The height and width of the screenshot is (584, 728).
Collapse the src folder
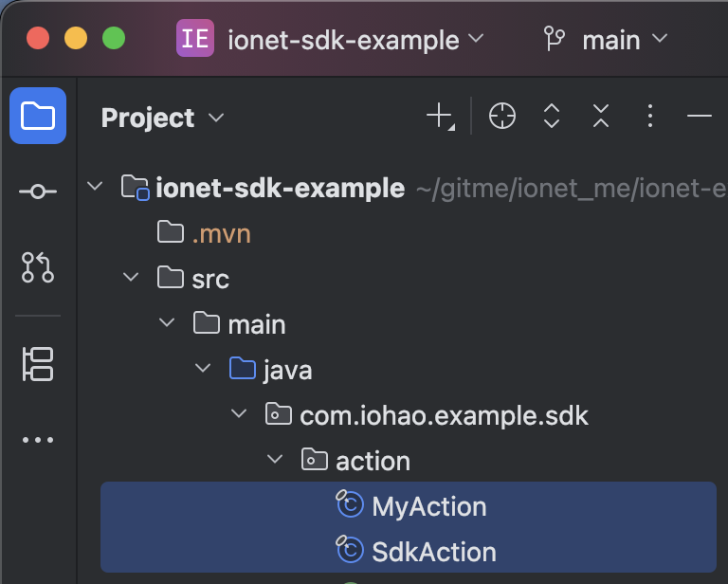[x=131, y=279]
